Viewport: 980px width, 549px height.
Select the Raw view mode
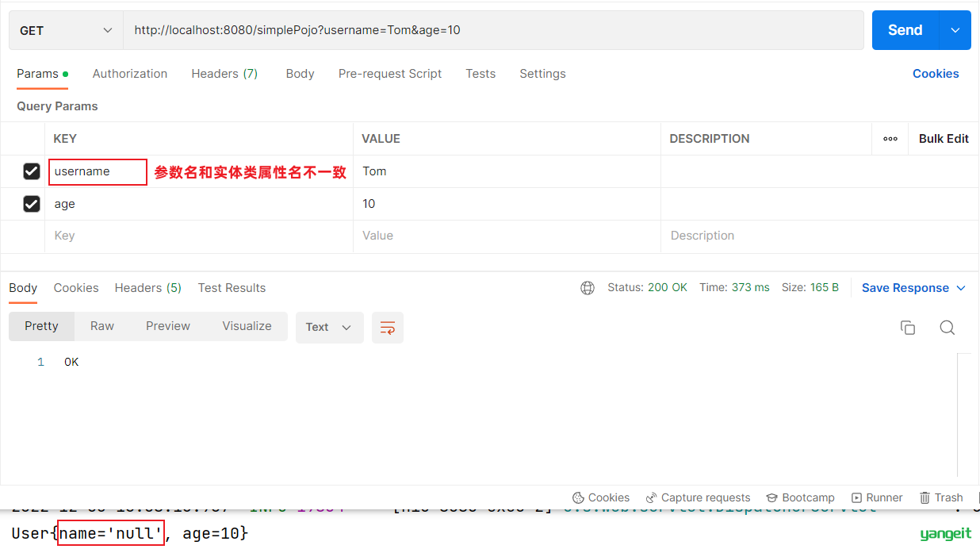pyautogui.click(x=102, y=326)
